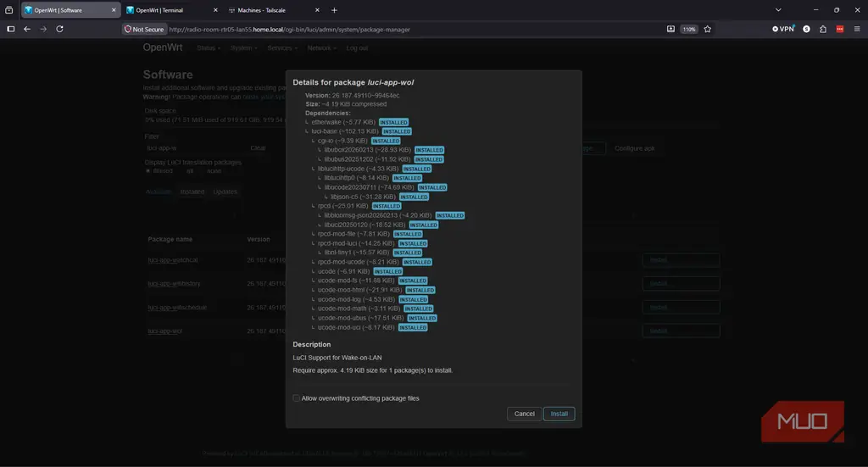The height and width of the screenshot is (467, 868).
Task: Click the OpenWrt brand logo link
Action: coord(163,47)
